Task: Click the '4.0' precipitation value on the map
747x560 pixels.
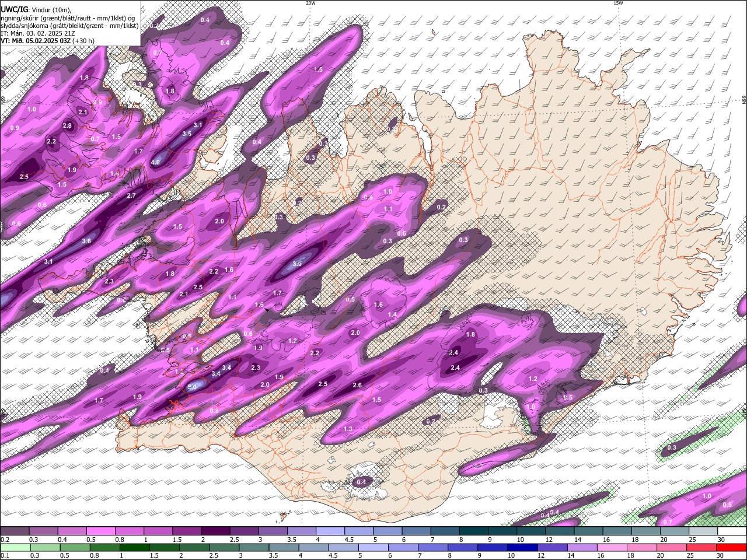Action: (x=155, y=162)
